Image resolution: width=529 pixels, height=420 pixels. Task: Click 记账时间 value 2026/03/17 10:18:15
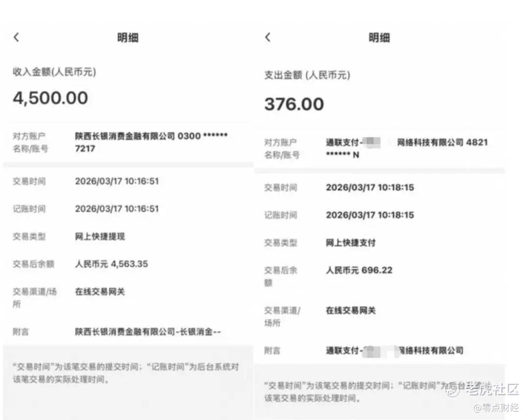point(370,215)
